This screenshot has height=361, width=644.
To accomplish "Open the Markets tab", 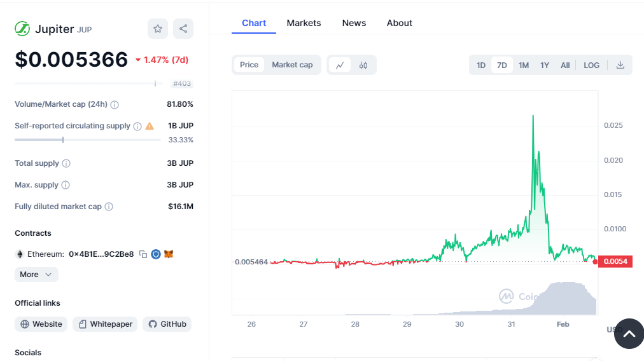I will point(304,23).
